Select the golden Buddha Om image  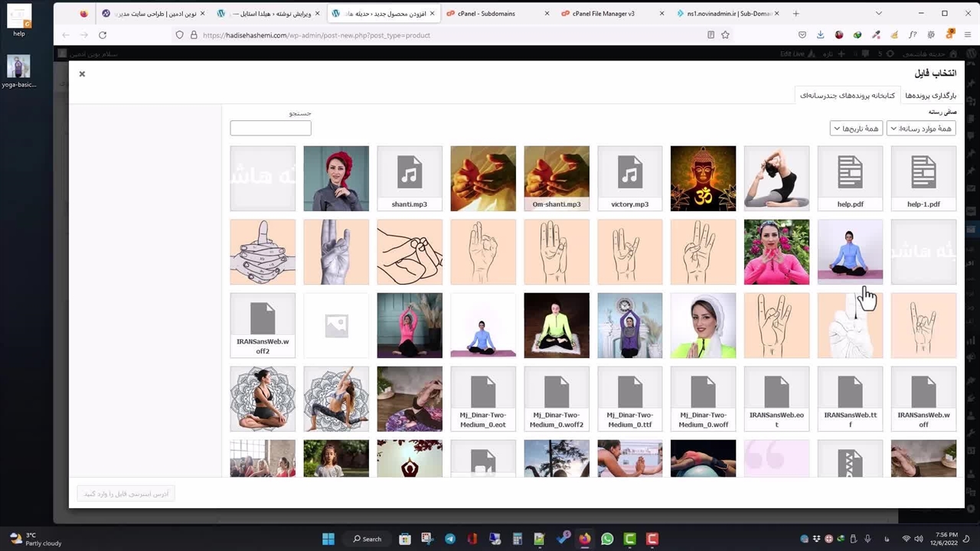coord(703,178)
